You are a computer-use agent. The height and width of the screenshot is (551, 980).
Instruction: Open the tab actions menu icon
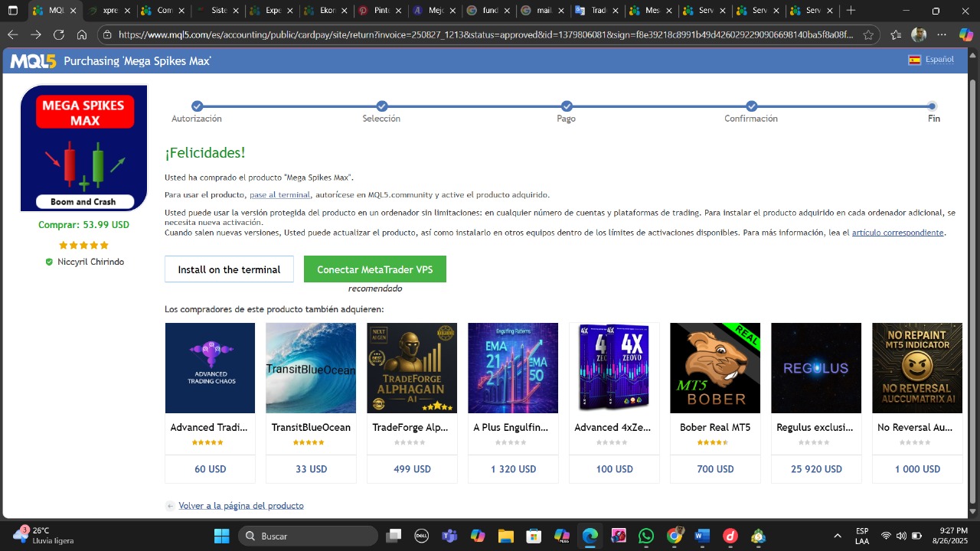click(x=12, y=11)
